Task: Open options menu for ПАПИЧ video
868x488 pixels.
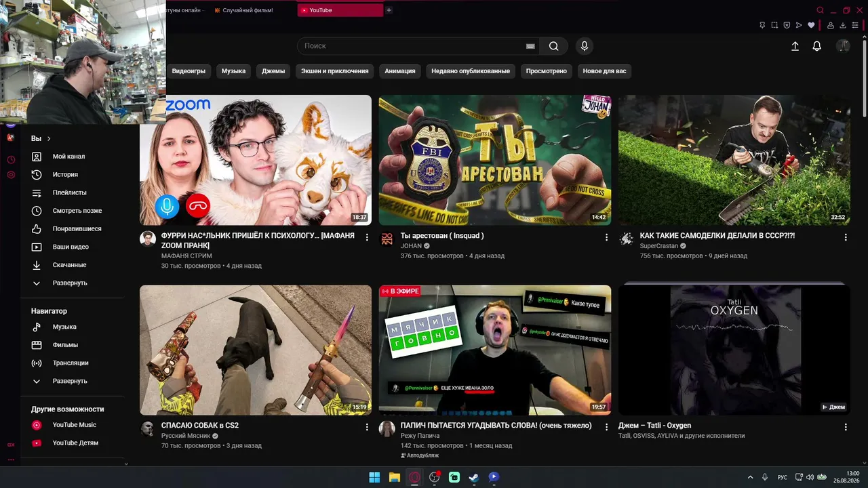Action: (x=606, y=427)
